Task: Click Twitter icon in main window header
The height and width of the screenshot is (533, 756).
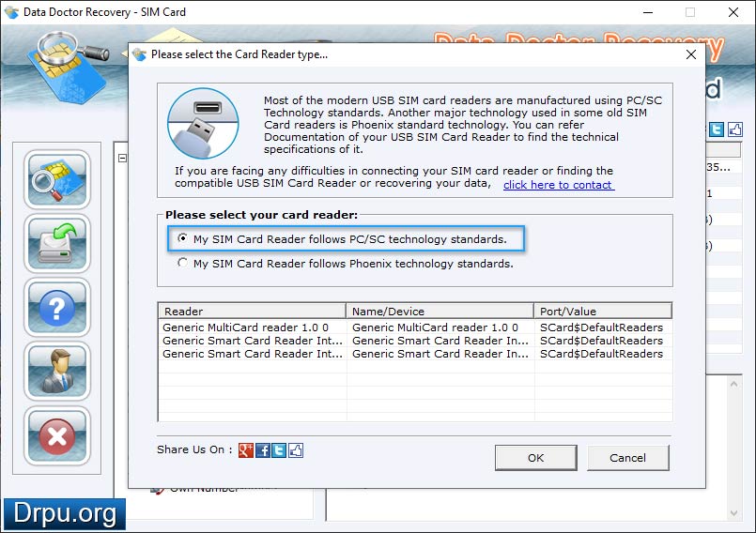Action: coord(717,129)
